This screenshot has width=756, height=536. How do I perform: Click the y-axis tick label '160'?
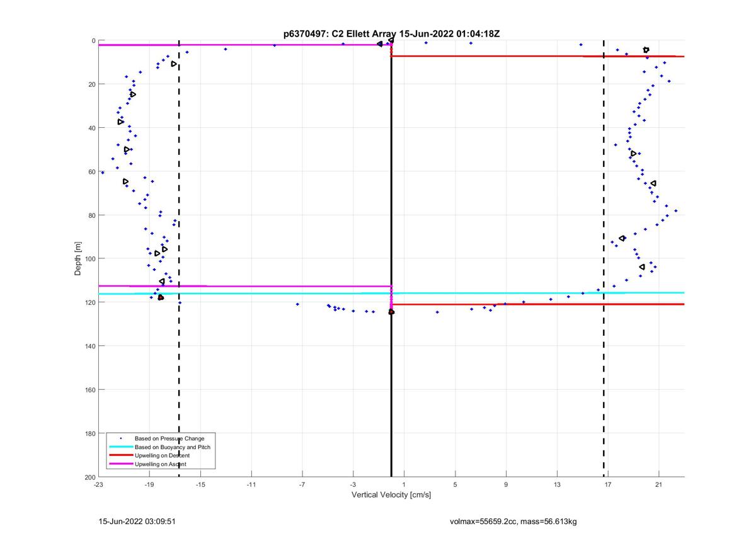tap(89, 390)
